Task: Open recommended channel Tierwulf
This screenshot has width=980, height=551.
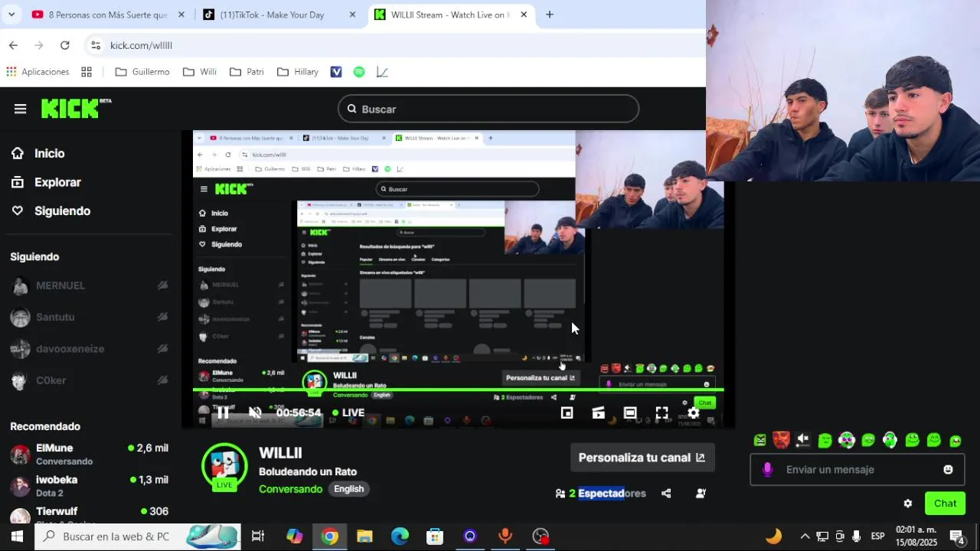Action: pyautogui.click(x=89, y=514)
